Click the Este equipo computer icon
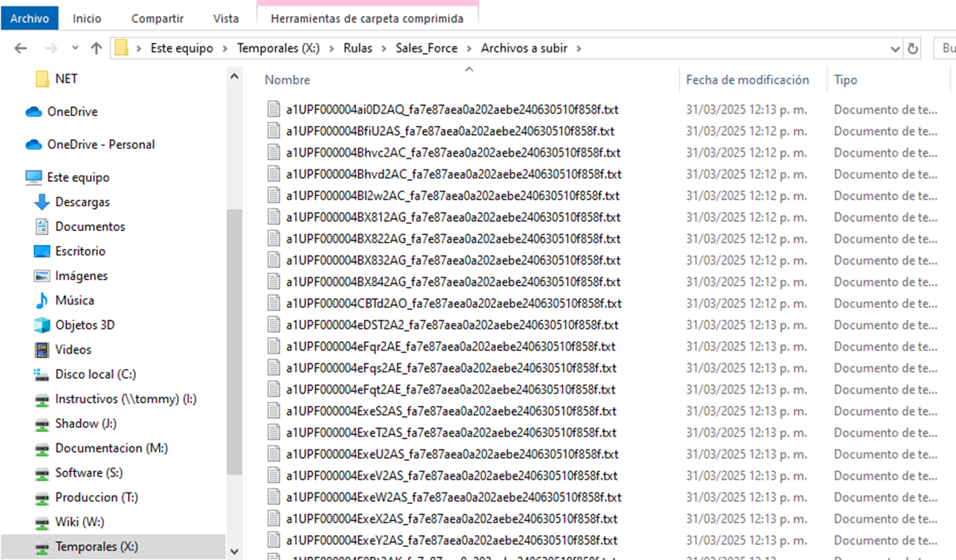The image size is (956, 560). [x=33, y=177]
